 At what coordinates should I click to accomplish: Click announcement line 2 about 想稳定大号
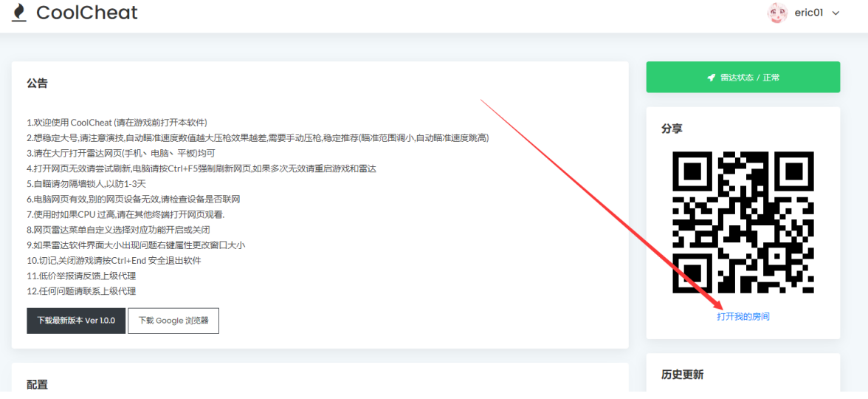click(258, 138)
